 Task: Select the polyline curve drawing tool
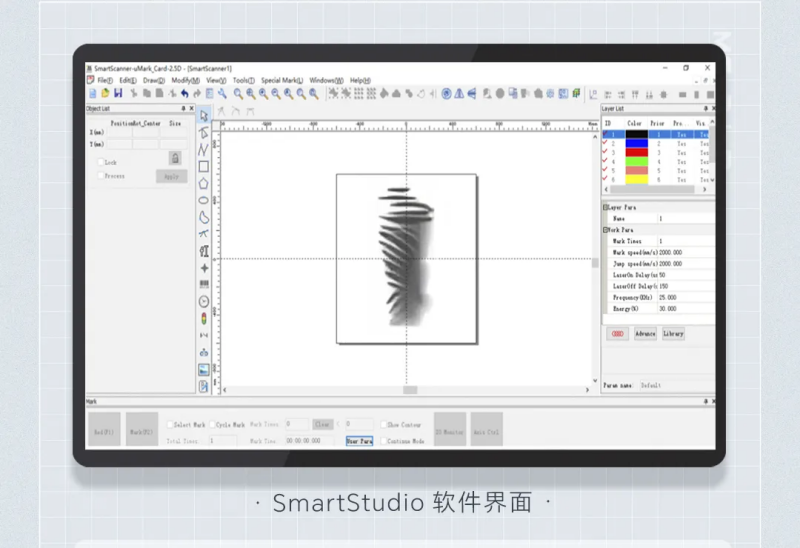point(204,149)
